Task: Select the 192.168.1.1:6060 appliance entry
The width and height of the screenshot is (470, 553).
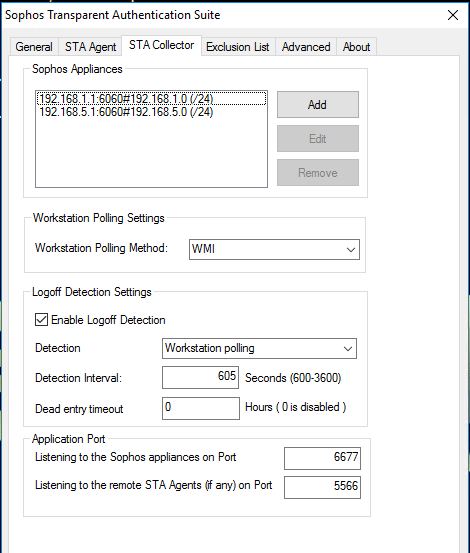Action: tap(151, 99)
